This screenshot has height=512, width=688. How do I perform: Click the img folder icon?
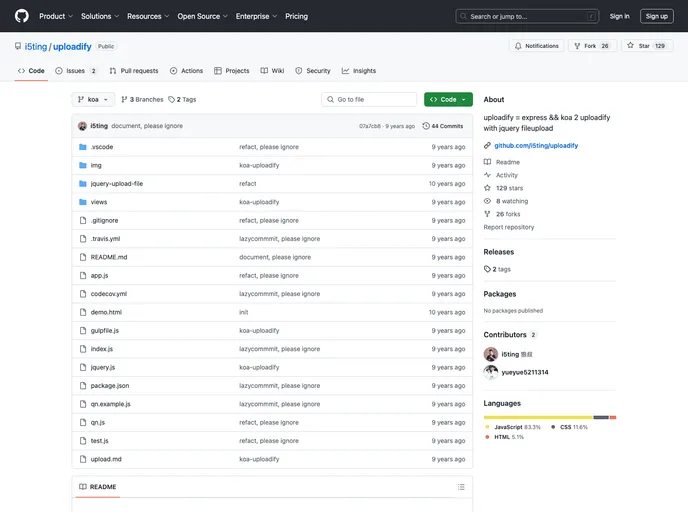tap(82, 165)
